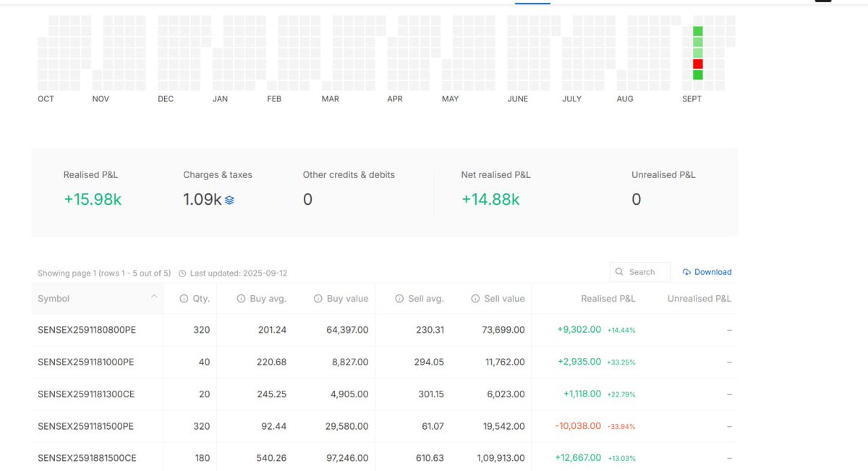
Task: Select sell average 301.15 cell
Action: [x=430, y=394]
